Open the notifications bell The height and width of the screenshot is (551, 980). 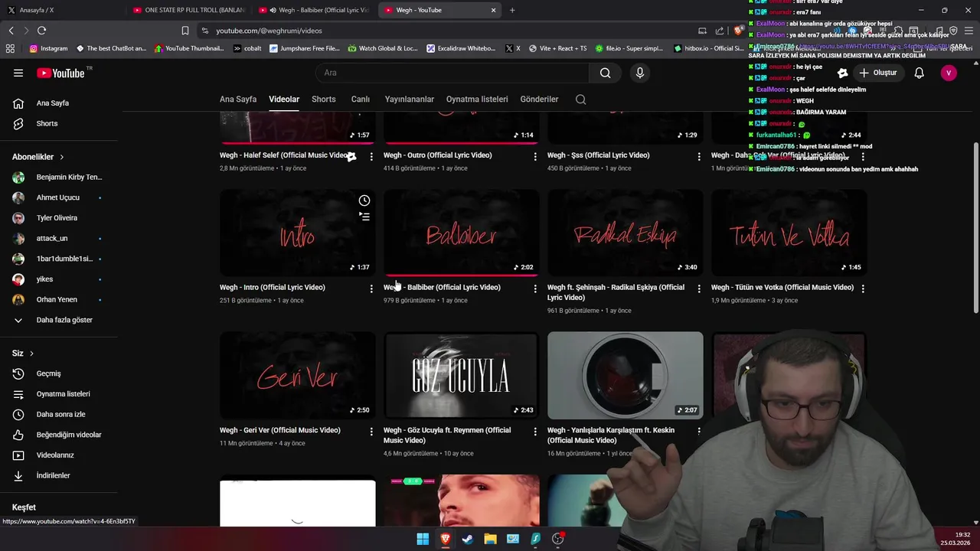pyautogui.click(x=919, y=73)
